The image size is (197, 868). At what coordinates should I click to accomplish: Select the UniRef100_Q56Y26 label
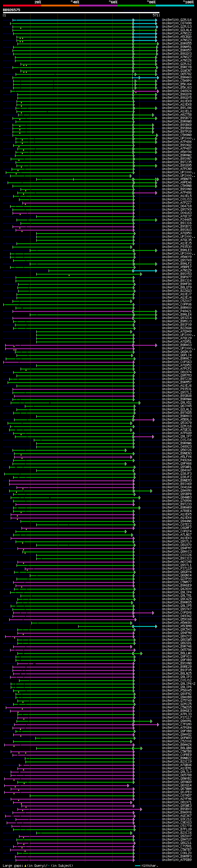click(177, 450)
